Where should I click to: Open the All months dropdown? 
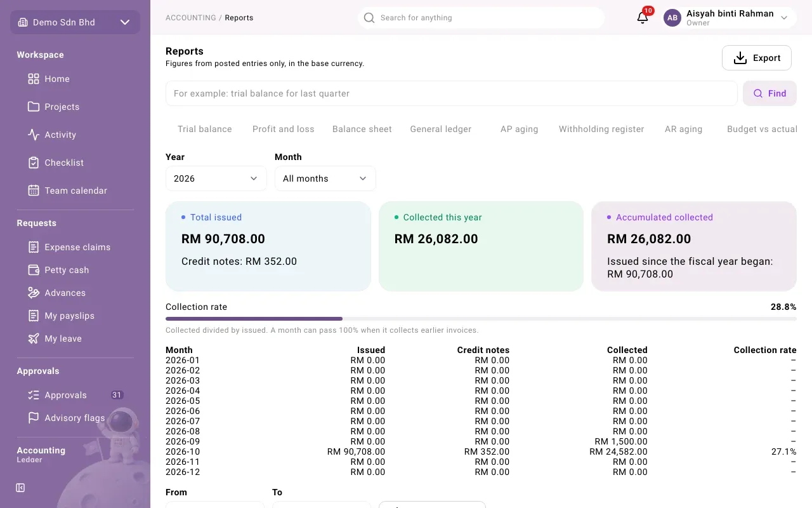(325, 178)
